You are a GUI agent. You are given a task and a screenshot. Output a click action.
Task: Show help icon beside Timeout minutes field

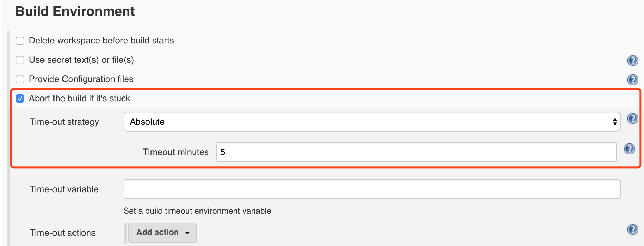pos(629,149)
